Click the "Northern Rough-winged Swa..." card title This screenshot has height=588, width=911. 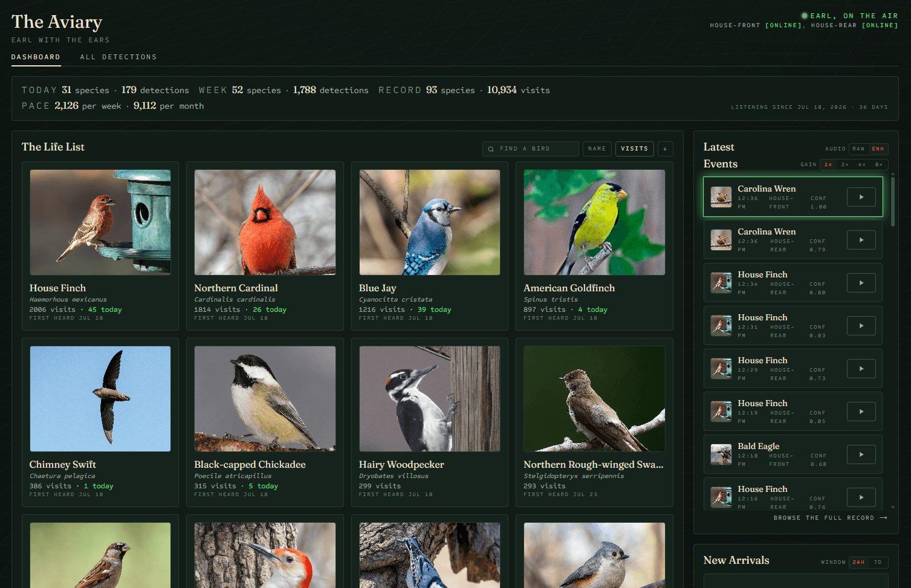pos(594,465)
